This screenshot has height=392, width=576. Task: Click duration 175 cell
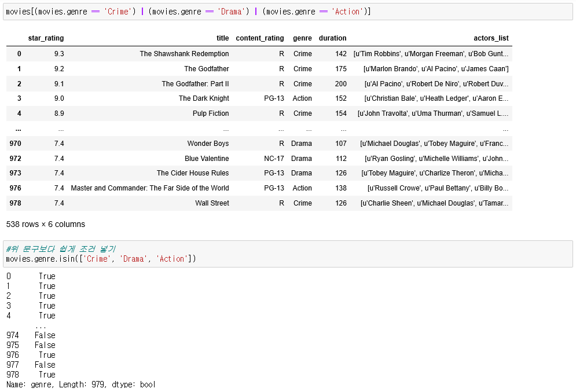click(x=341, y=69)
